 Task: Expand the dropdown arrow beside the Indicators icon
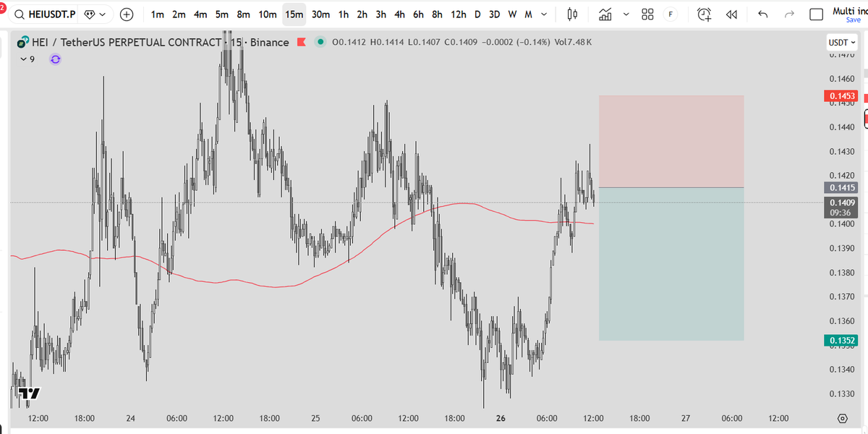pyautogui.click(x=626, y=14)
